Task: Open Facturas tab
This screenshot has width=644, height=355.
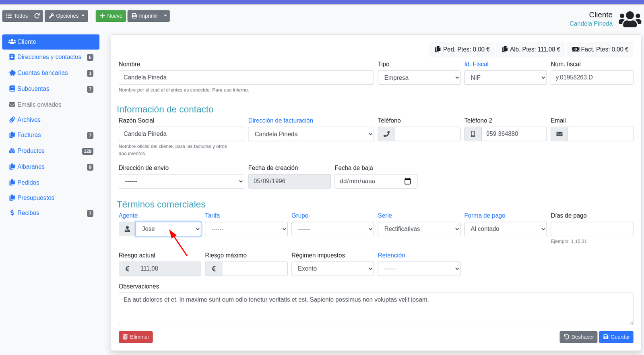Action: [x=51, y=135]
